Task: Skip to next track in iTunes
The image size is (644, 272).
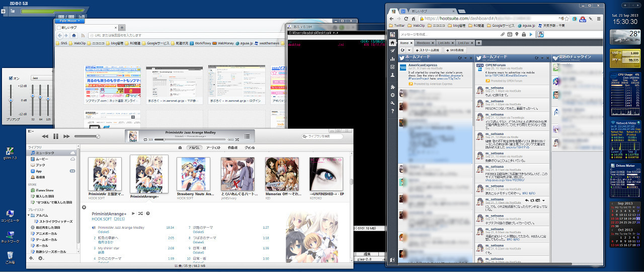Action: [66, 136]
